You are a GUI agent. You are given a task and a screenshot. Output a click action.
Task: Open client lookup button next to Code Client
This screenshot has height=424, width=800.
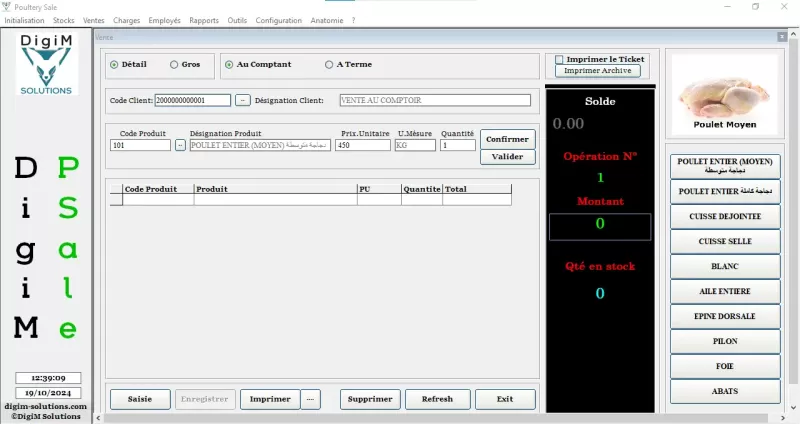click(243, 100)
